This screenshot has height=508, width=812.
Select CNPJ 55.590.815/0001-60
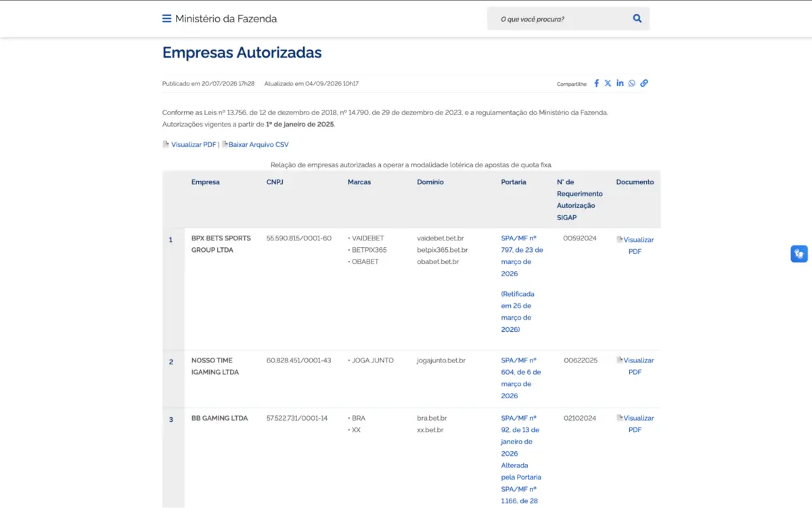(x=299, y=238)
